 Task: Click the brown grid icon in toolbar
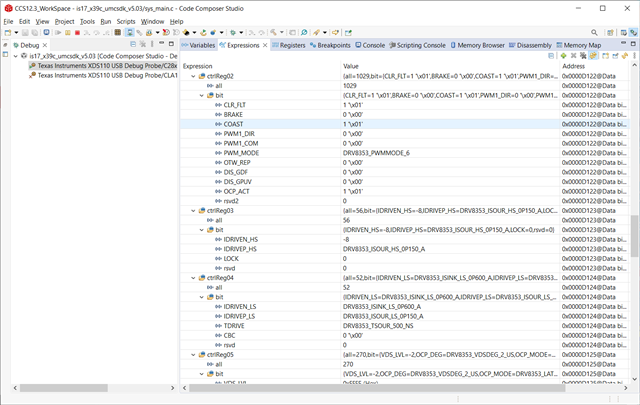point(118,32)
